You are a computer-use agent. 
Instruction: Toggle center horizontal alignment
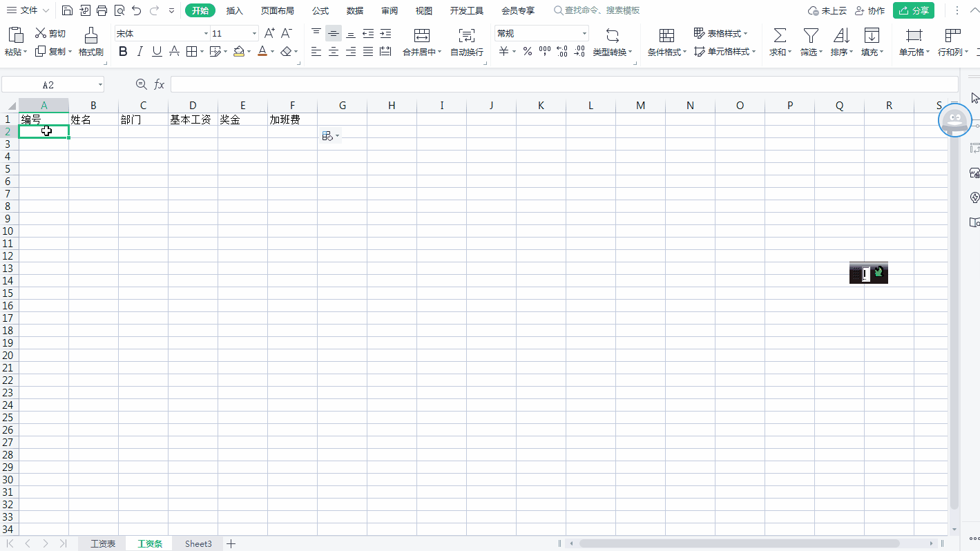click(x=334, y=51)
